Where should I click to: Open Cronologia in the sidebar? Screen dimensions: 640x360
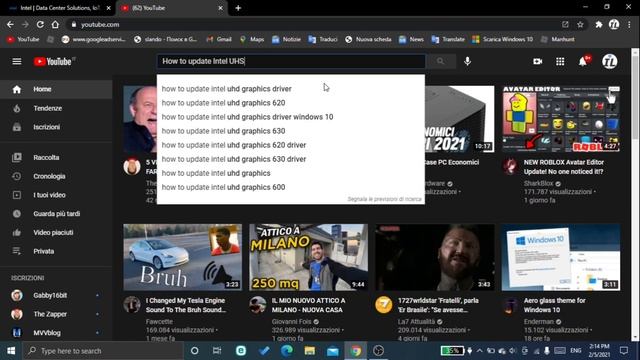pyautogui.click(x=56, y=176)
